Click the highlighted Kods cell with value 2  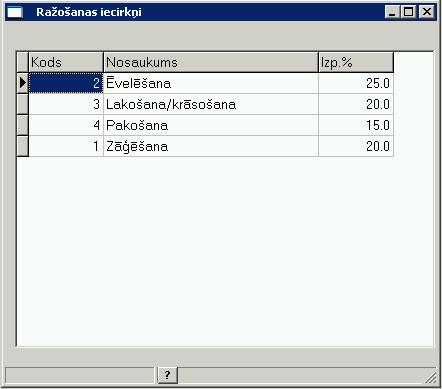point(66,83)
